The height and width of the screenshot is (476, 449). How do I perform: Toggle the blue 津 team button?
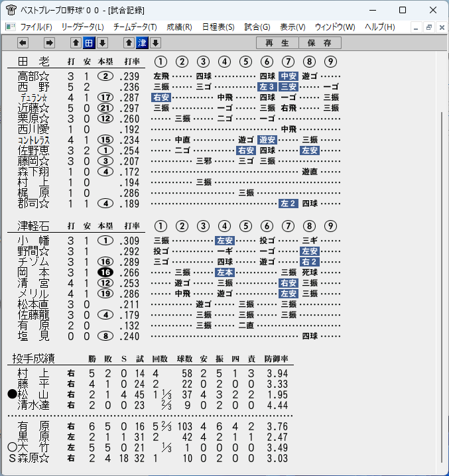(x=142, y=43)
